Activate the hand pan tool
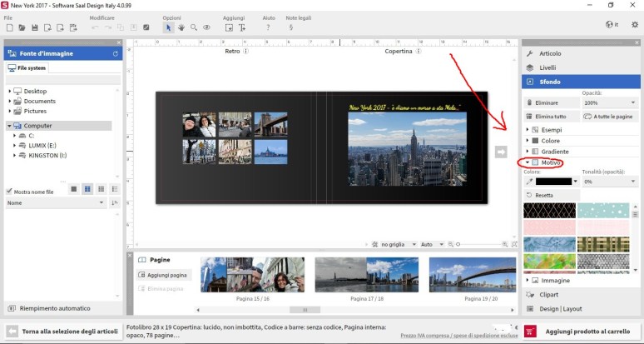Viewport: 644px width, 344px height. 181,27
